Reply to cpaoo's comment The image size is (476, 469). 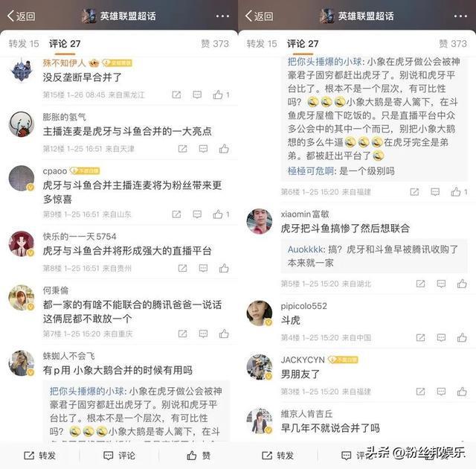click(x=197, y=214)
